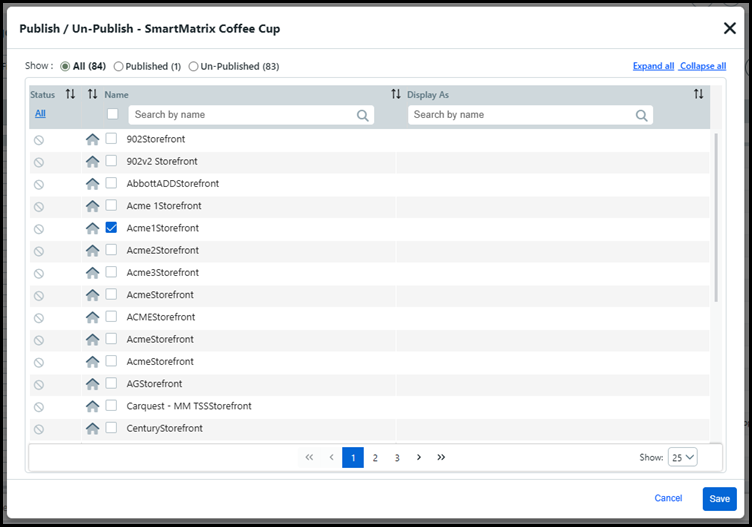Go to page 2 of results
This screenshot has height=527, width=752.
pyautogui.click(x=375, y=457)
